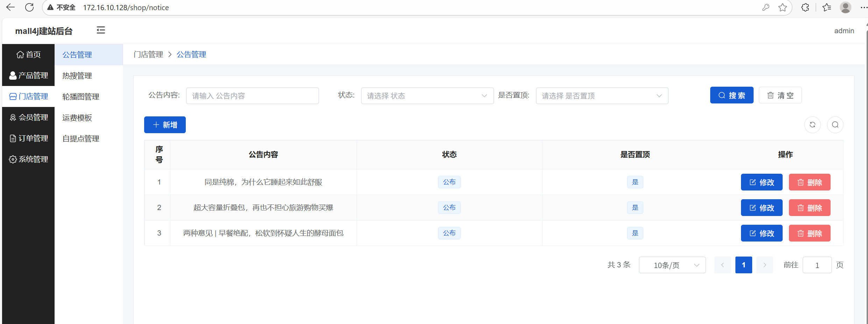Toggle the search panel with the magnifier icon
This screenshot has width=868, height=324.
coord(835,125)
